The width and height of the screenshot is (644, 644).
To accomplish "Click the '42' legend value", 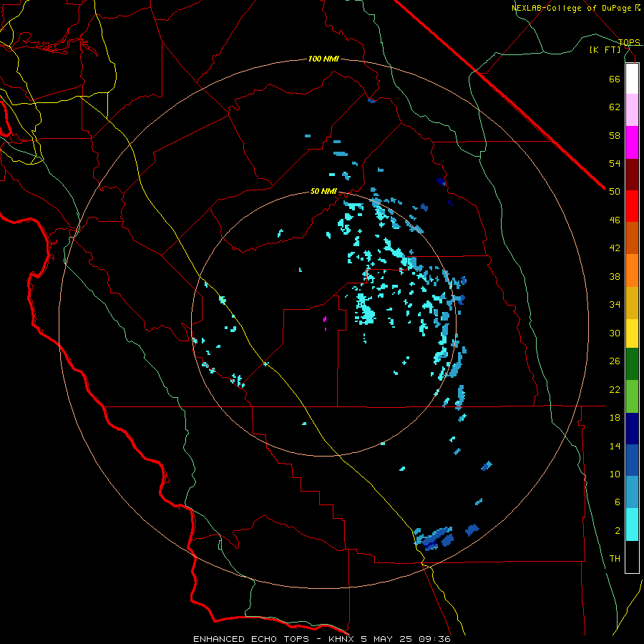I will 615,248.
